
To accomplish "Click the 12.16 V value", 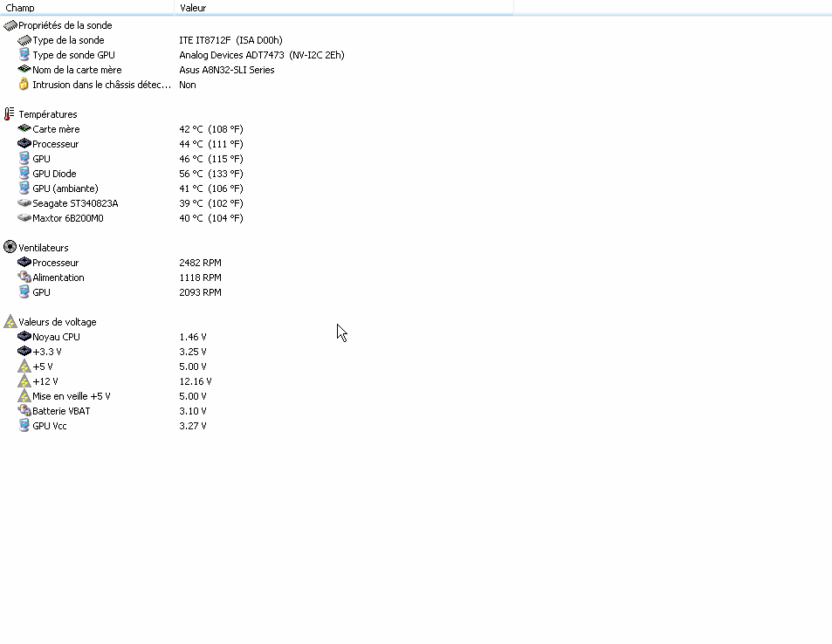I will pyautogui.click(x=196, y=382).
